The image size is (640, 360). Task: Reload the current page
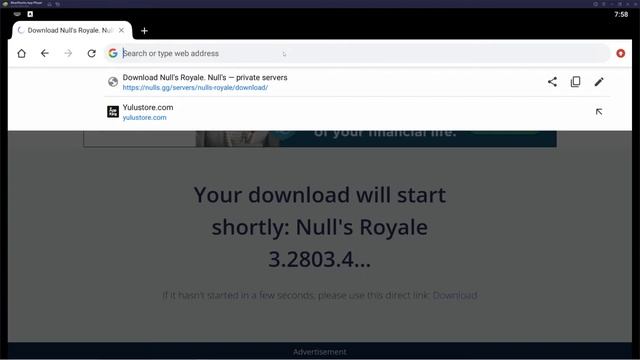[91, 53]
